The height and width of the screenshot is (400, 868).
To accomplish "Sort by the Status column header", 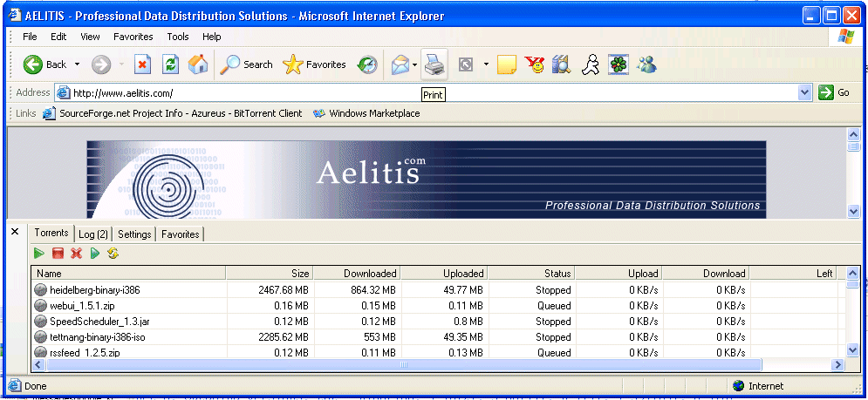I will pos(531,274).
